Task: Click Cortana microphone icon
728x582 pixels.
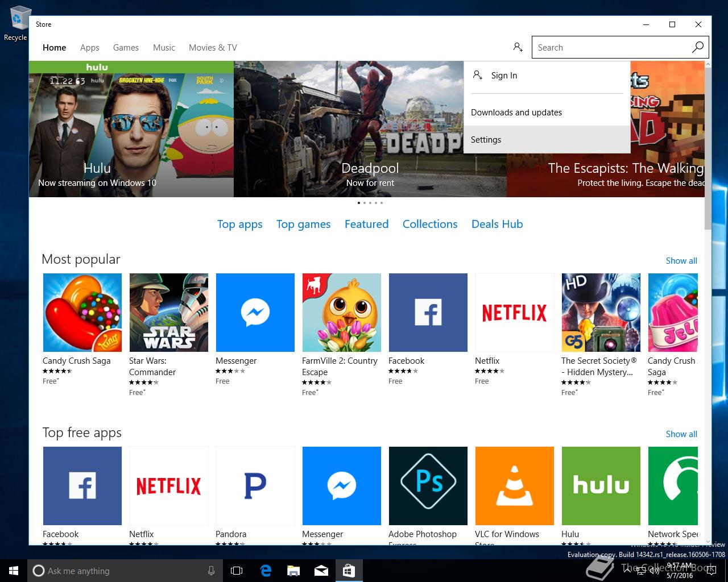Action: tap(211, 571)
